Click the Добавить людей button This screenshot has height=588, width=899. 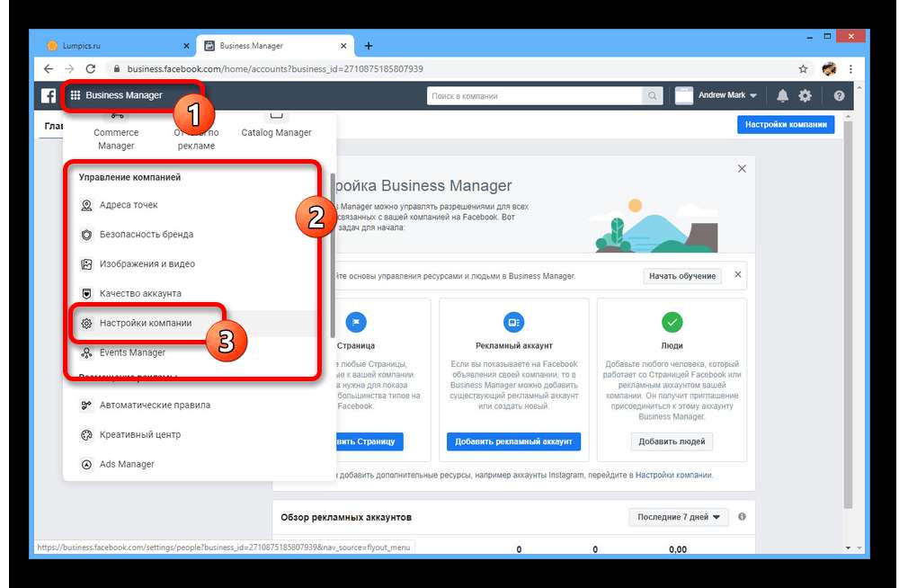(672, 441)
